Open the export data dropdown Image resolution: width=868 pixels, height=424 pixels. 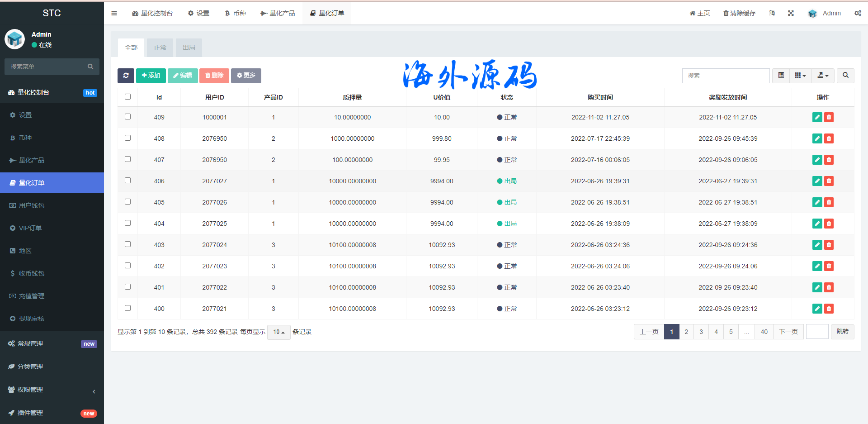(823, 76)
